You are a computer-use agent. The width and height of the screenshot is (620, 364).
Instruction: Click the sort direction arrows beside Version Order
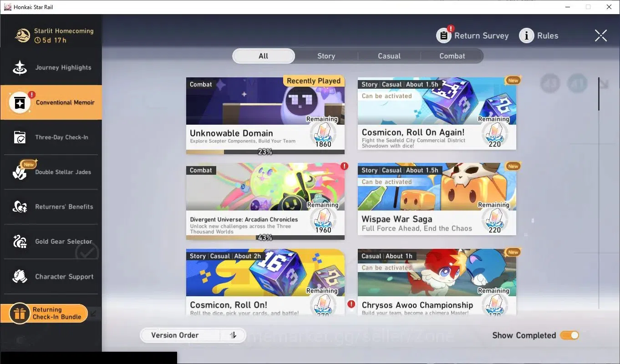coord(233,335)
